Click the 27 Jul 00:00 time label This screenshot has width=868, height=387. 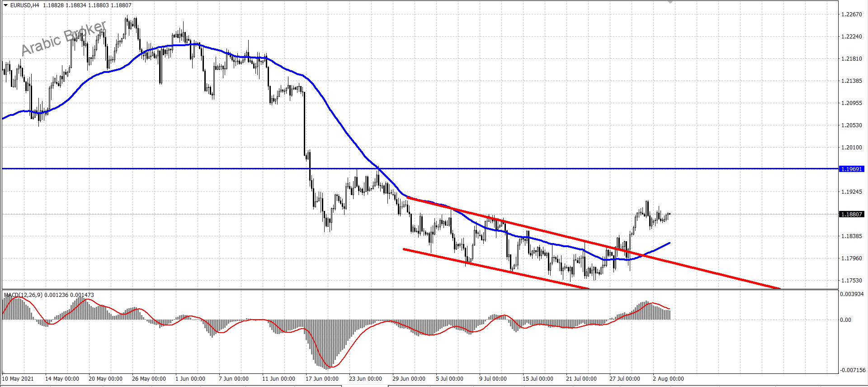tap(625, 379)
